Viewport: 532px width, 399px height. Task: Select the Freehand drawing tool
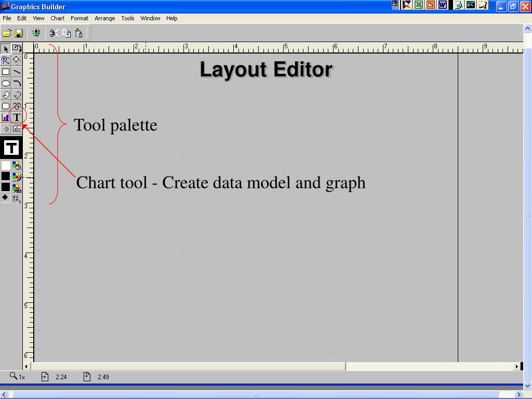(17, 106)
